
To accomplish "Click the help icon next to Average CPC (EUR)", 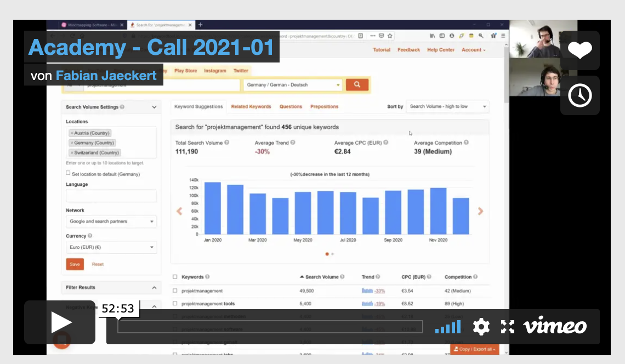I will pyautogui.click(x=386, y=143).
